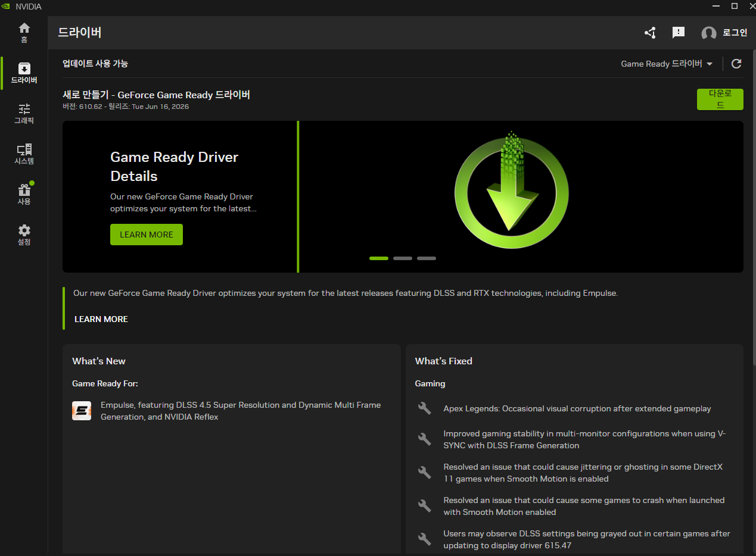The width and height of the screenshot is (756, 556).
Task: Click the What's Fixed heading
Action: click(x=444, y=361)
